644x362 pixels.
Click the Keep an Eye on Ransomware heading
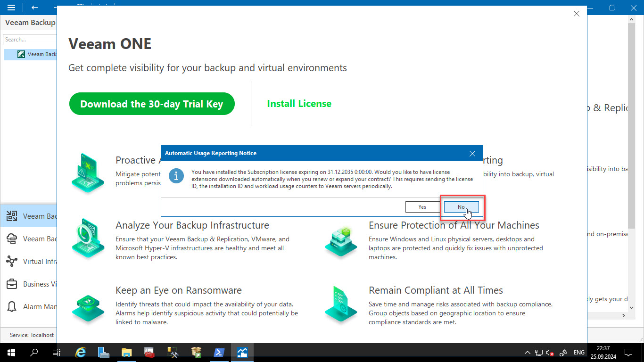pos(179,290)
